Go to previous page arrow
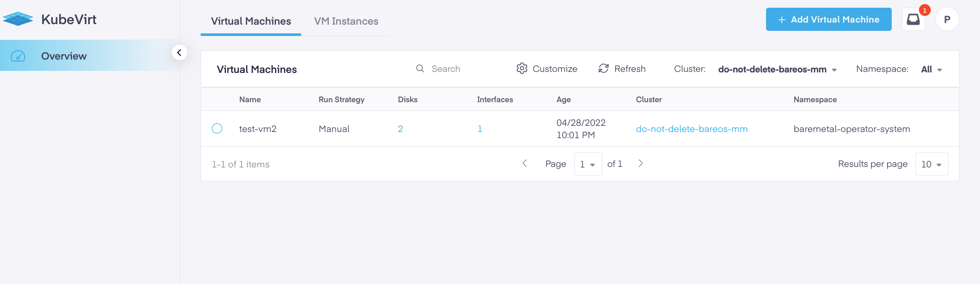This screenshot has height=284, width=980. point(524,163)
